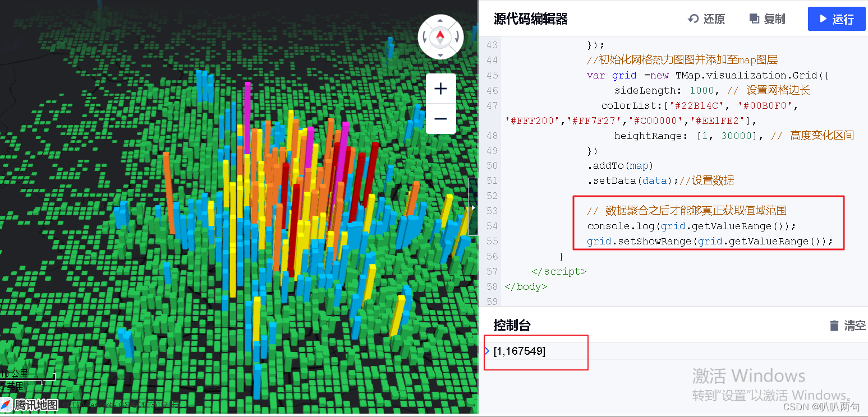Click the 复制 copy button
868x417 pixels.
tap(768, 19)
